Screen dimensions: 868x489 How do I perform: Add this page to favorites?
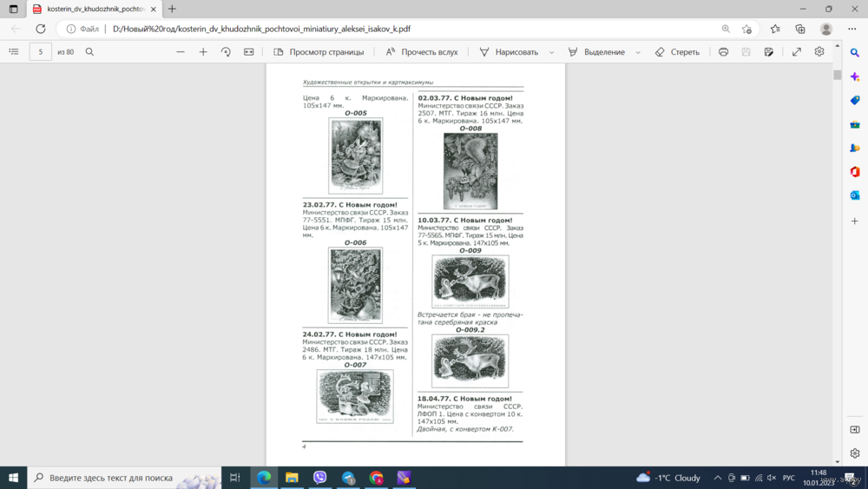[746, 29]
